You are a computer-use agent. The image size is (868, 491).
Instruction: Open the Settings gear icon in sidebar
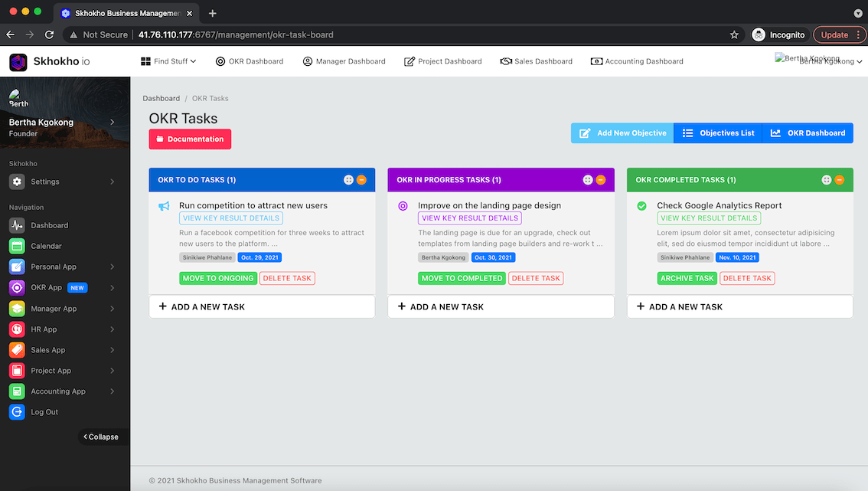tap(17, 182)
